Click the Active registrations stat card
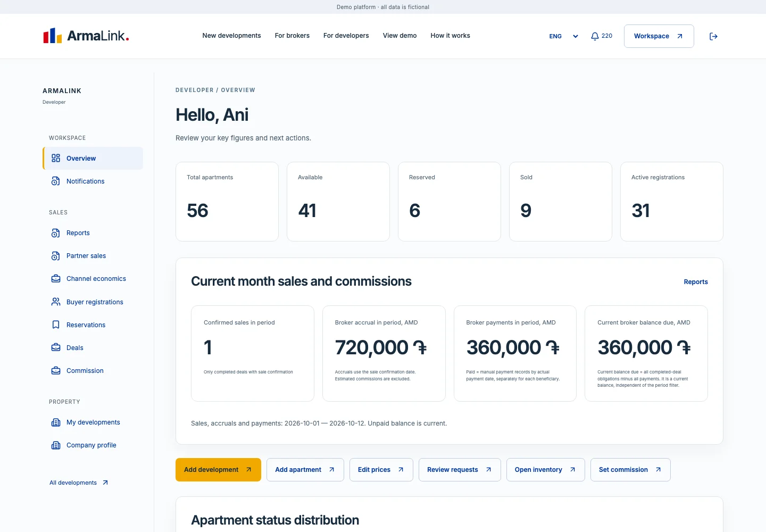This screenshot has width=766, height=532. point(671,202)
